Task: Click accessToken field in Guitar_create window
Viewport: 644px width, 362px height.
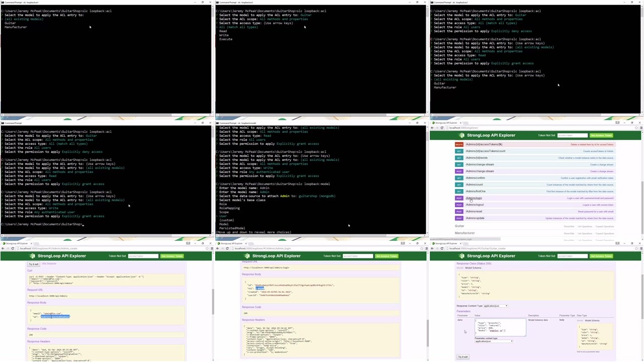Action: (x=573, y=256)
